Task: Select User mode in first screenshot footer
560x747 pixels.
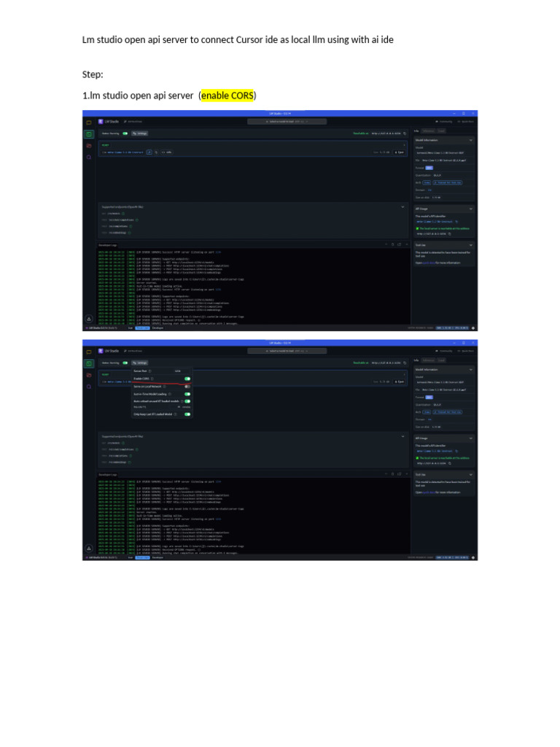Action: tap(131, 328)
